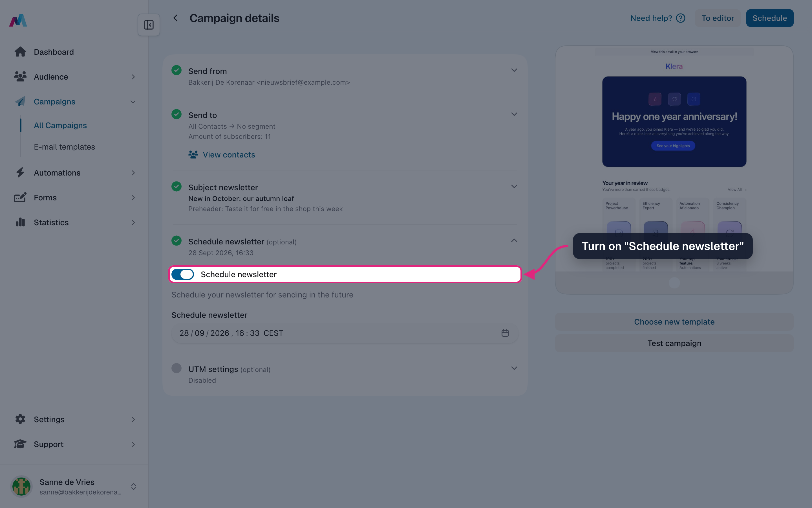Collapse the sidebar with the panel icon

149,25
